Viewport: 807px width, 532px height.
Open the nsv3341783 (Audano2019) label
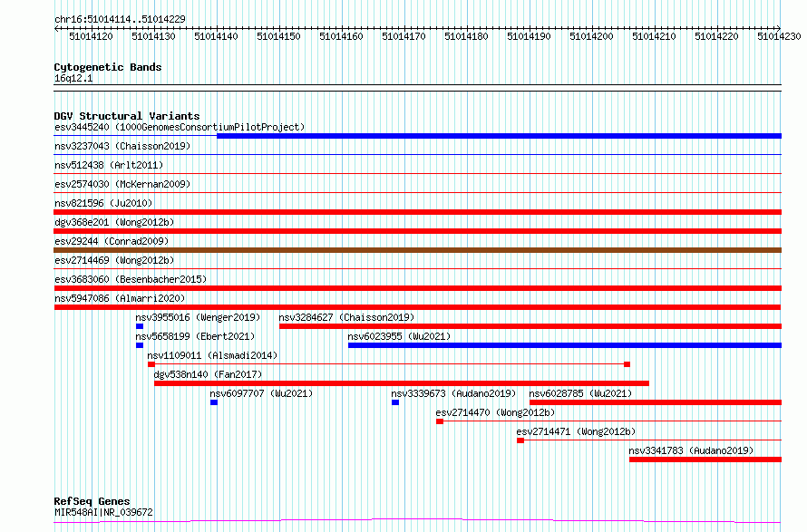coord(691,450)
